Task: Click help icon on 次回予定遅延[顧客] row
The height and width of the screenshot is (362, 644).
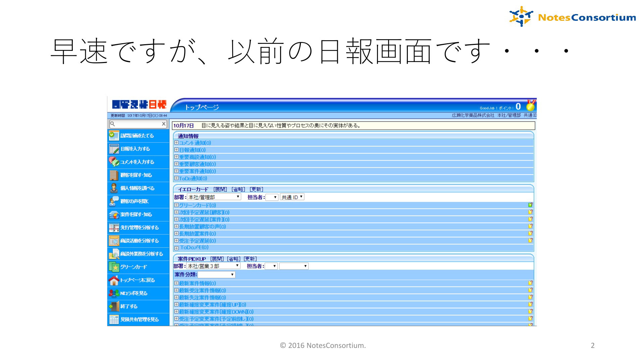Action: coord(530,212)
